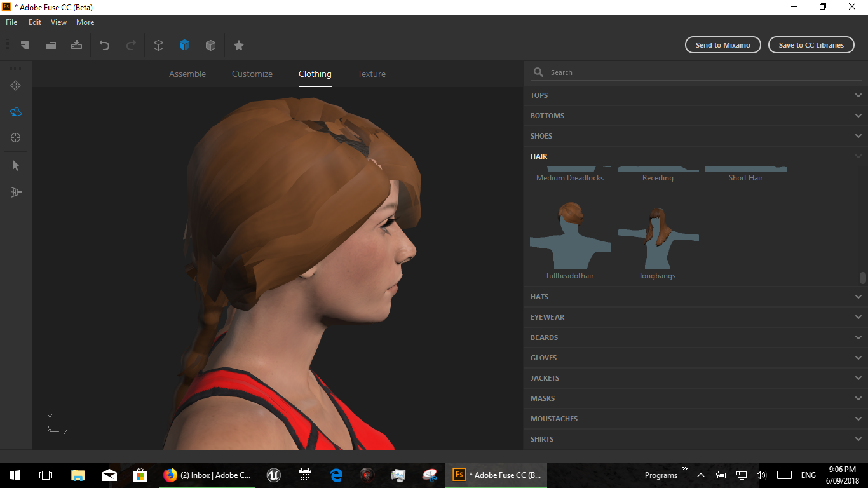Click the save-to-disk toolbar icon

tap(76, 45)
